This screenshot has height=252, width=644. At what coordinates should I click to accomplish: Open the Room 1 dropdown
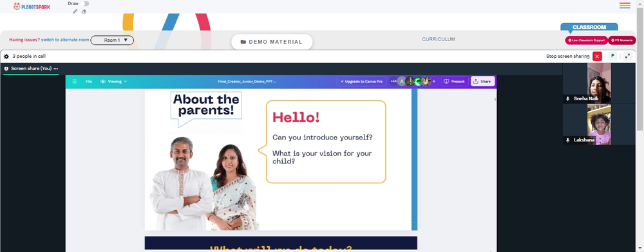[112, 40]
